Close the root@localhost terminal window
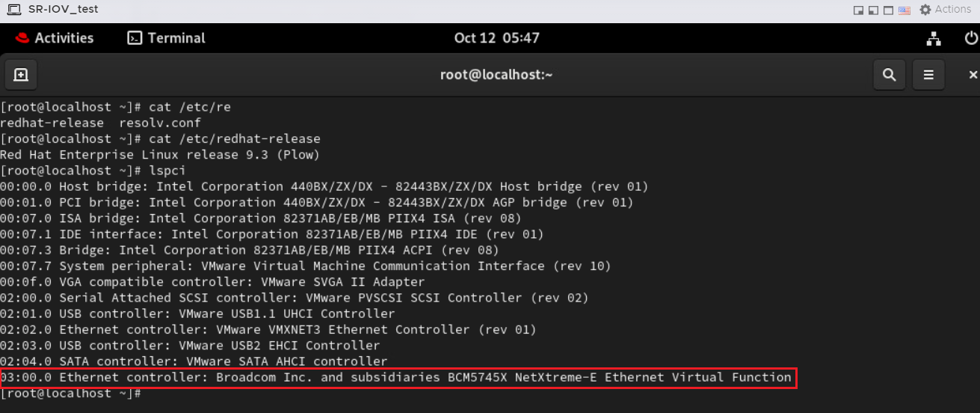Viewport: 980px width, 413px height. point(973,75)
